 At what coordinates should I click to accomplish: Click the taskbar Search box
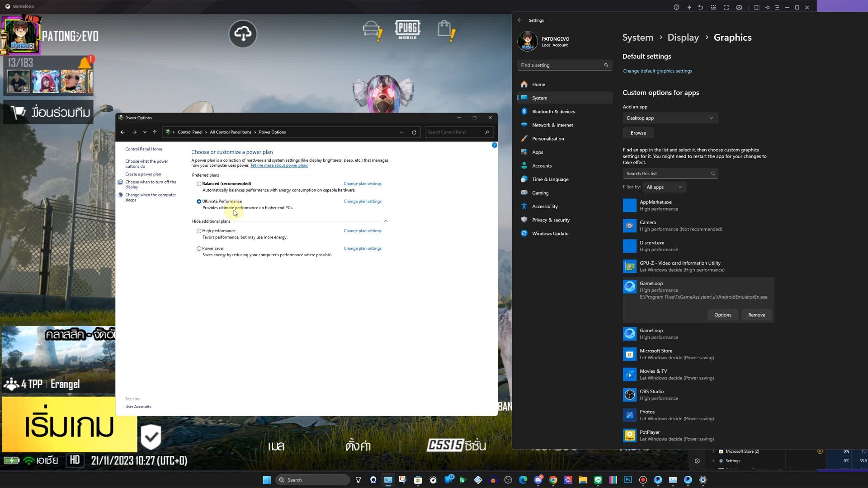[x=312, y=480]
